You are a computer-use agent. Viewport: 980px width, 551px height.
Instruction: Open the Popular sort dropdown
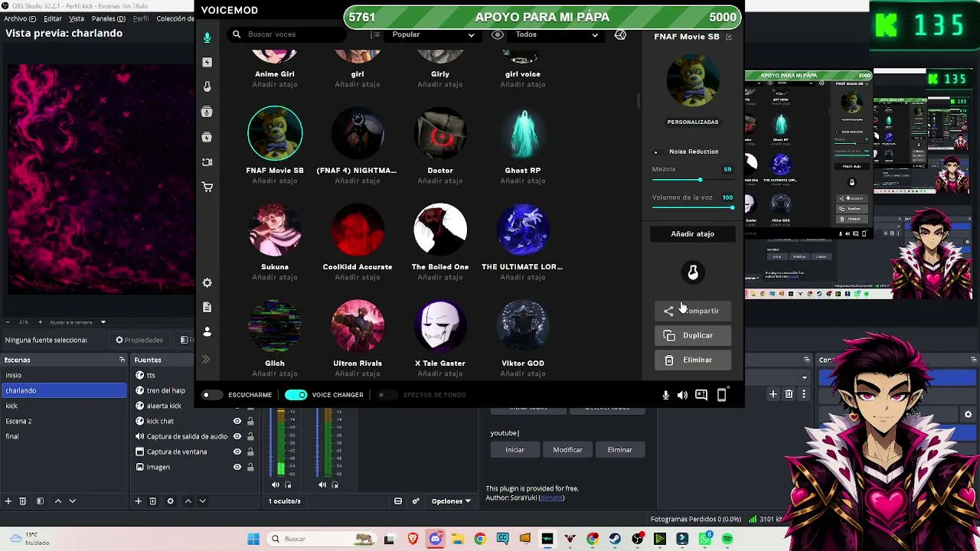[433, 34]
